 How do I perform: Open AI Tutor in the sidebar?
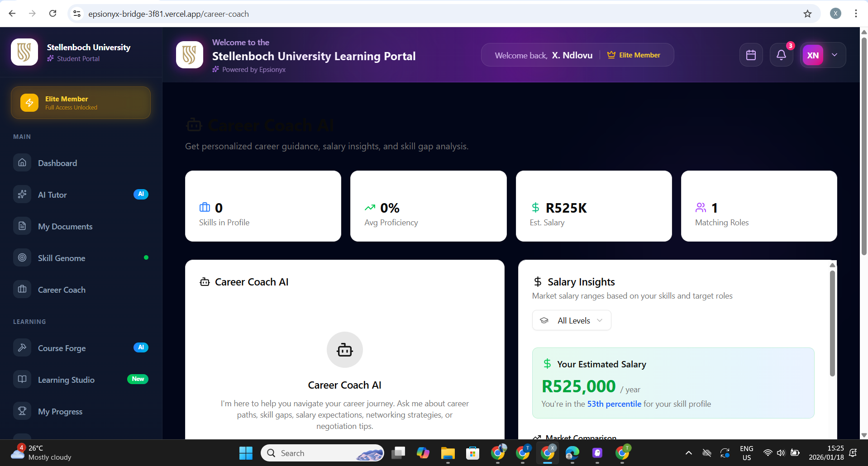81,195
